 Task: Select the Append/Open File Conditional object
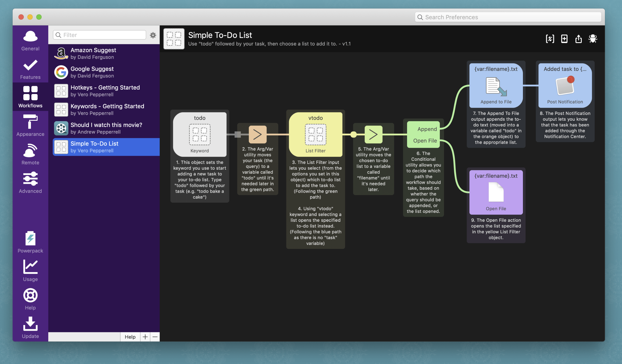423,135
